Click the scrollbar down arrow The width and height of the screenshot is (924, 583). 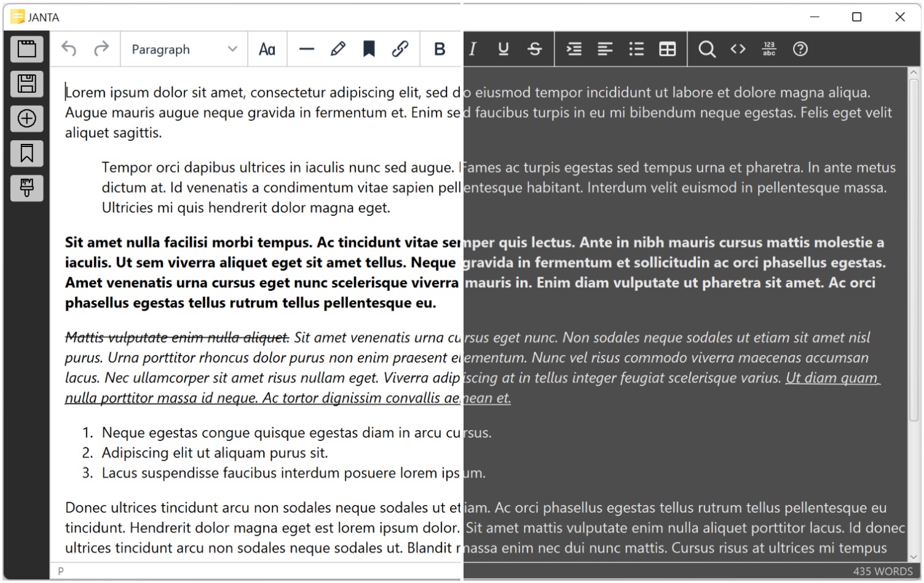914,557
